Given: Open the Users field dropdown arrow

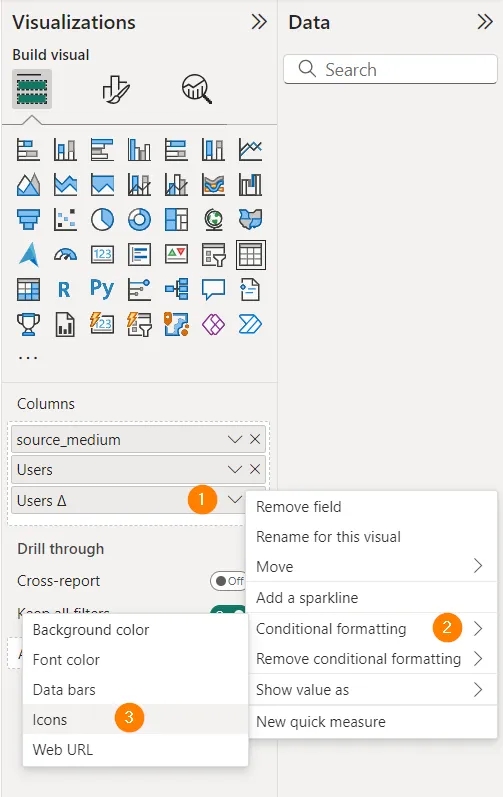Looking at the screenshot, I should [234, 469].
